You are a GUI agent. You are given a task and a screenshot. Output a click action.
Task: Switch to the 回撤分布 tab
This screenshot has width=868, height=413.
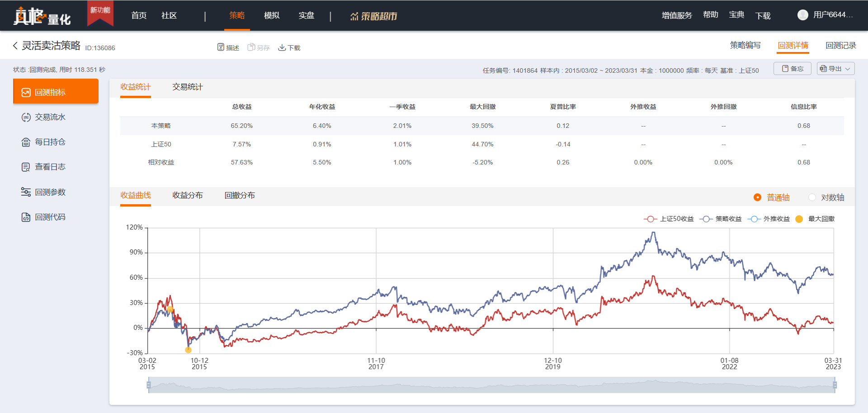[x=240, y=196]
